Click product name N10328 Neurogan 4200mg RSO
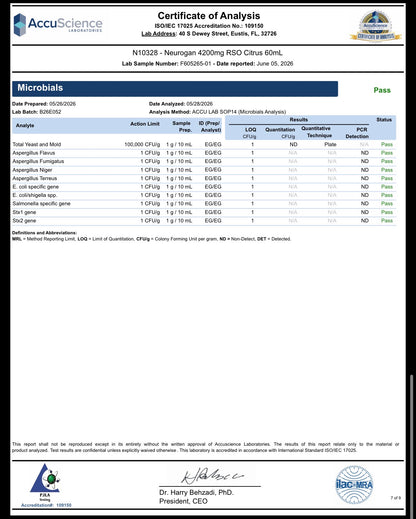The width and height of the screenshot is (416, 519). tap(207, 53)
